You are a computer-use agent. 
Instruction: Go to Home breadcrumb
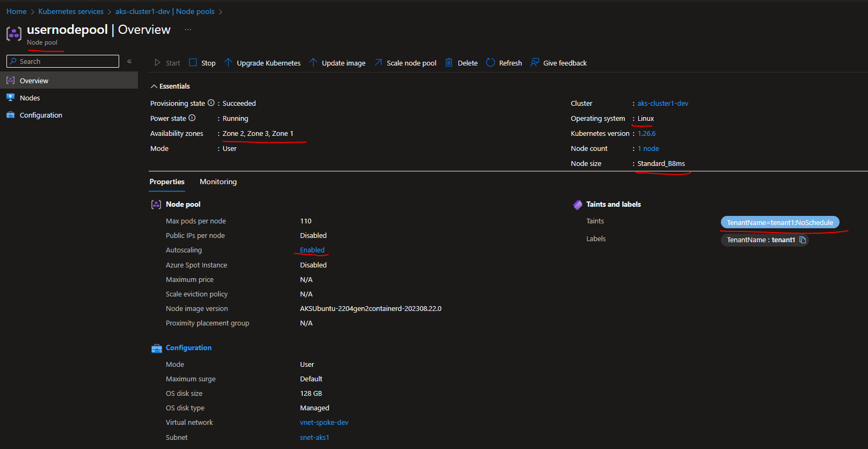[17, 11]
